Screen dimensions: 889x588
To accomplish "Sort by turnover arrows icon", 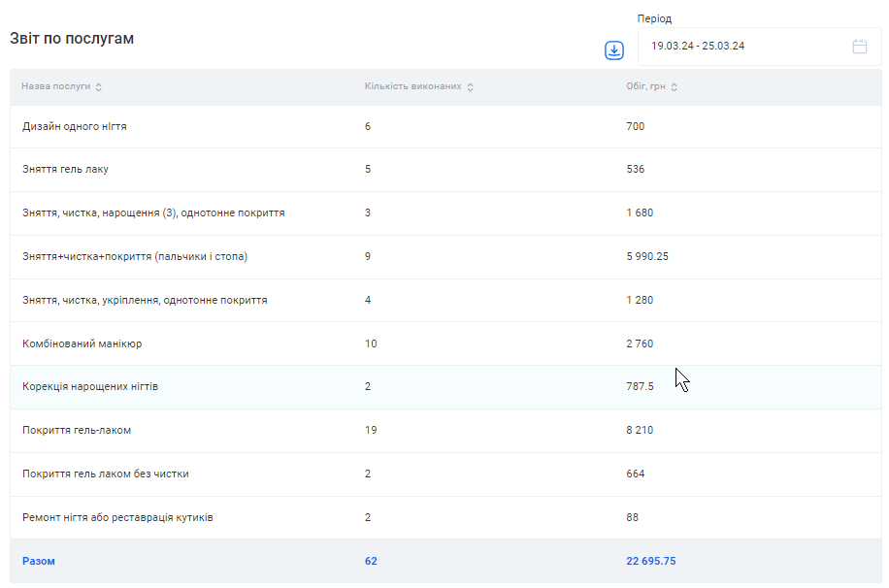I will click(x=675, y=87).
